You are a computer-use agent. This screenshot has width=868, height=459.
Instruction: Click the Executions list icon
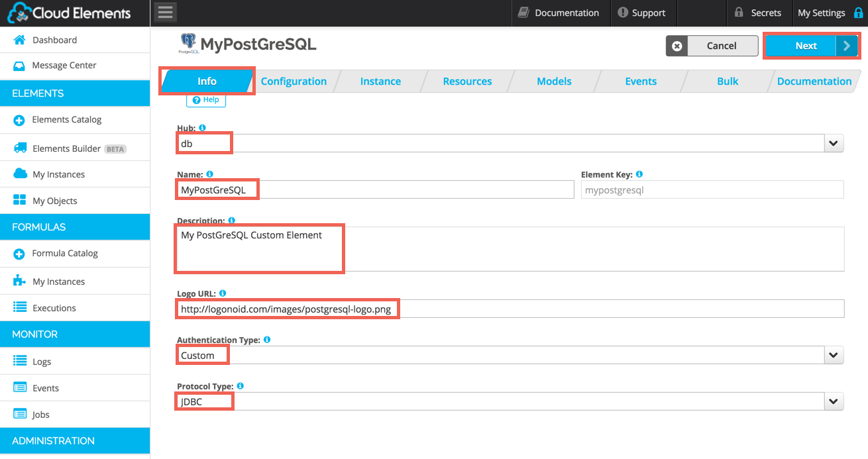20,308
